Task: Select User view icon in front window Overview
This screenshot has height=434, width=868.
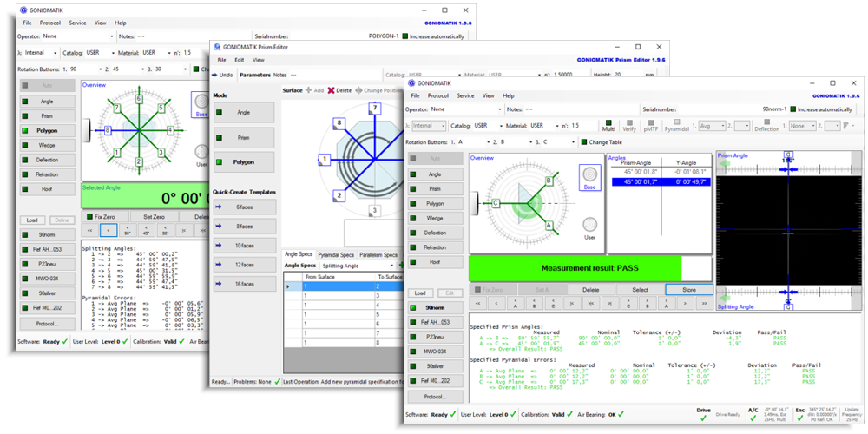Action: coord(589,227)
